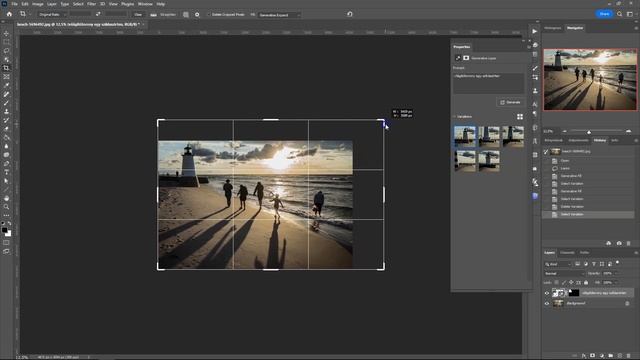Toggle lock transparent pixels in Layers panel
Screen dimensions: 640x360
[556, 282]
